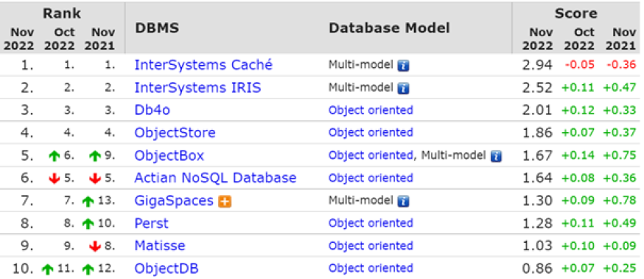Click the DBMS column header

click(157, 28)
